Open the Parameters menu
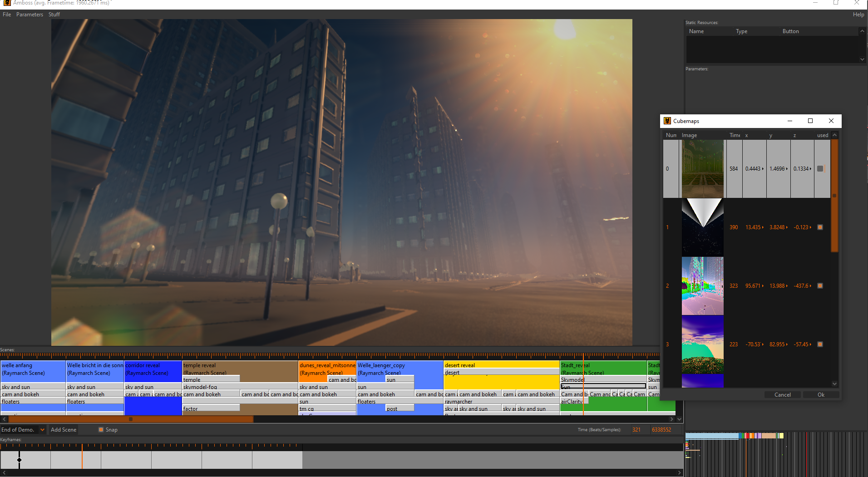 click(x=30, y=15)
